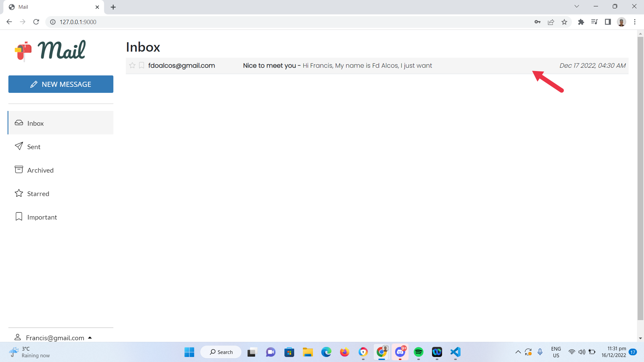Launch Spotify from the taskbar
This screenshot has height=362, width=644.
(x=418, y=352)
